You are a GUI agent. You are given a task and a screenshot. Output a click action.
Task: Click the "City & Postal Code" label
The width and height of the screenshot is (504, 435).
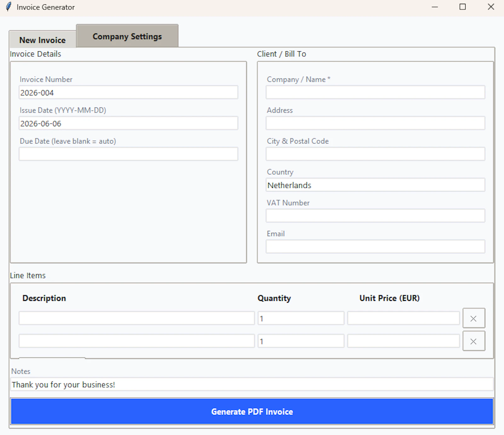click(298, 141)
